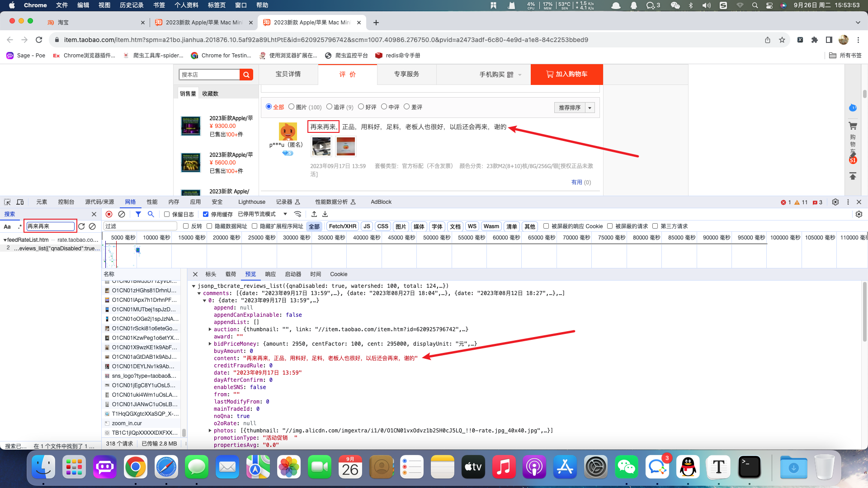Open the throttling mode dropdown arrow

click(x=285, y=214)
